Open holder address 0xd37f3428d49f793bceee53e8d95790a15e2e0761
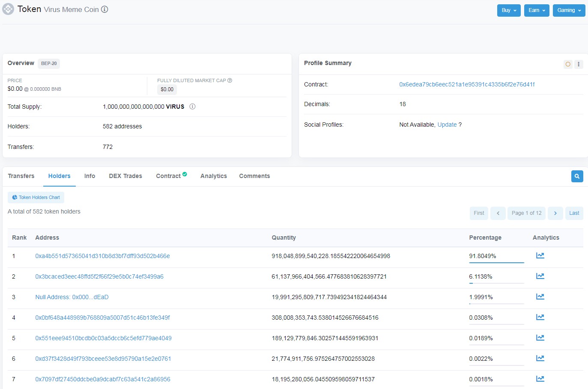 pos(103,359)
